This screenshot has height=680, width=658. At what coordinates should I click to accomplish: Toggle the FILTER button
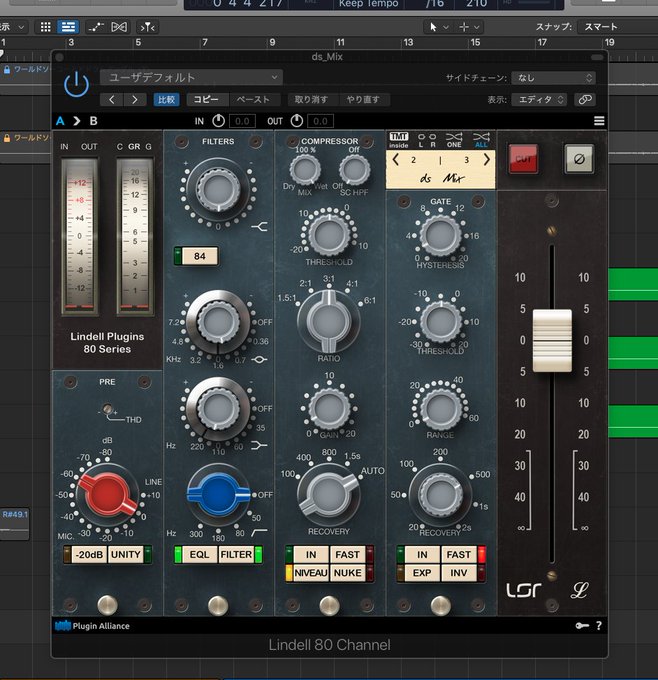(236, 555)
